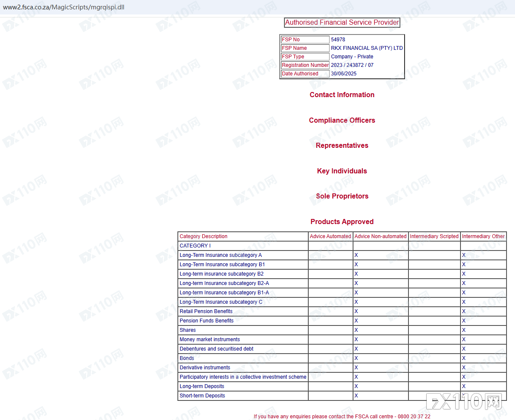Click the Retail Pension Benefits row label
The height and width of the screenshot is (420, 515).
point(206,311)
